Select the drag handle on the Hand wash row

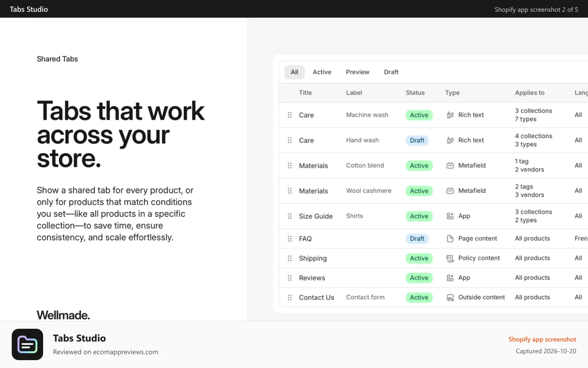pos(290,140)
